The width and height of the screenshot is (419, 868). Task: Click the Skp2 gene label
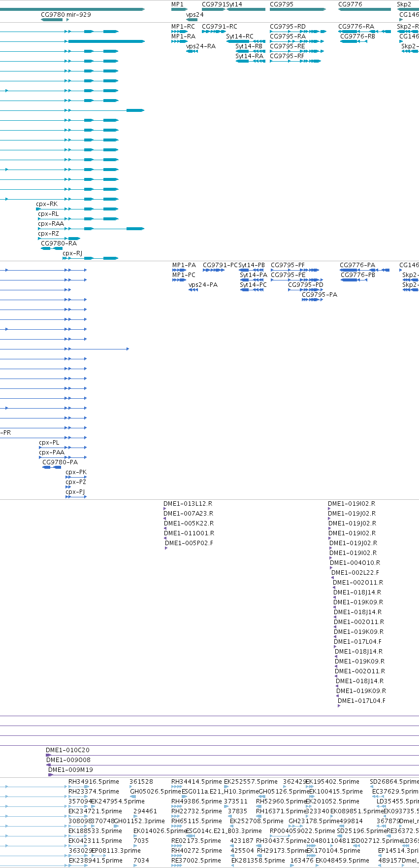pyautogui.click(x=404, y=4)
